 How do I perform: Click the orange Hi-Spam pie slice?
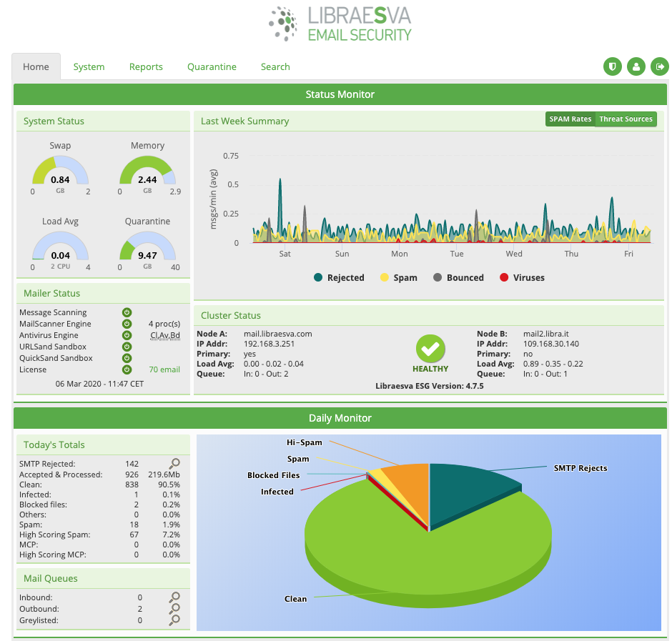tap(412, 485)
